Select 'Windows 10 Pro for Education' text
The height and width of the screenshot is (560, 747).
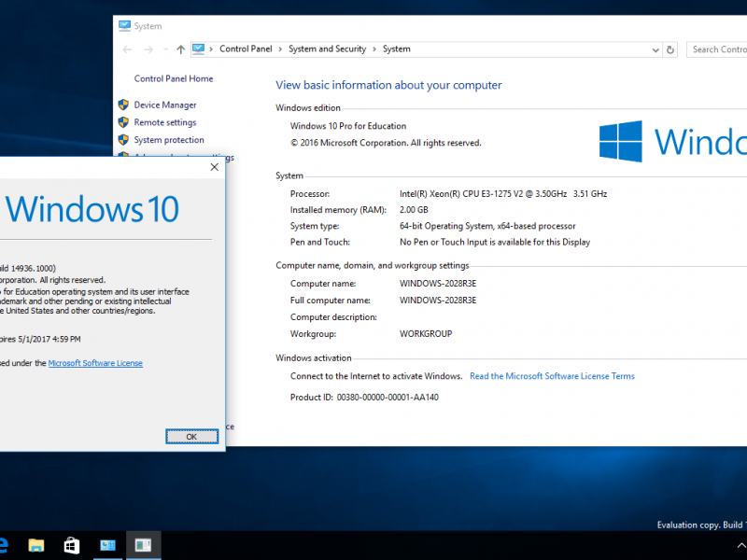click(348, 126)
